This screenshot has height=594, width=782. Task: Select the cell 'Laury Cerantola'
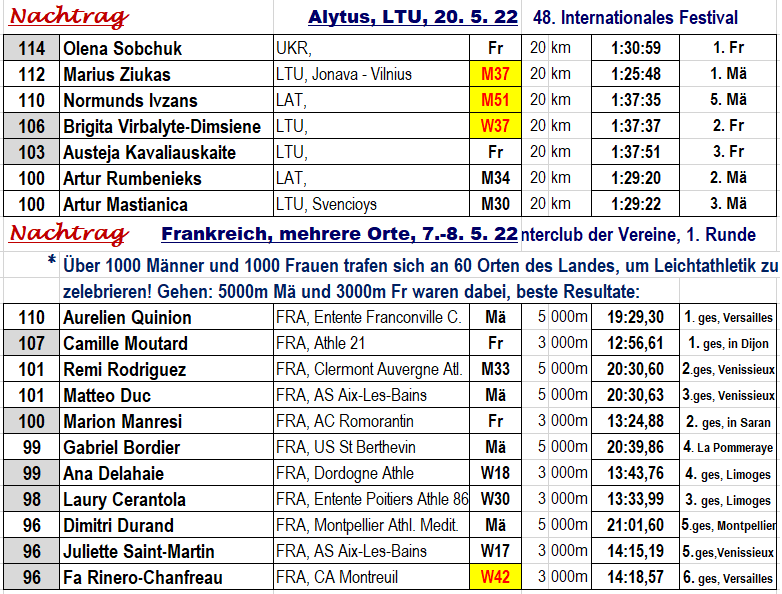pyautogui.click(x=166, y=499)
